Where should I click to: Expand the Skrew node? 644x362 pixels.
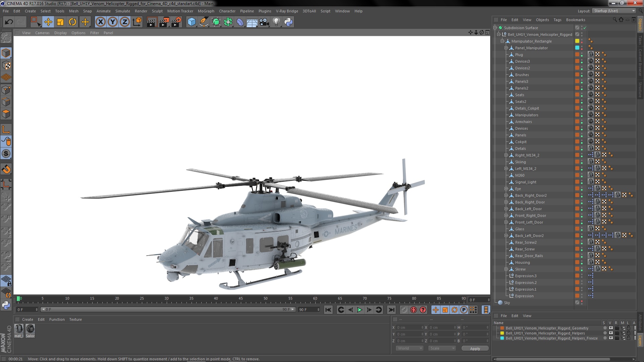(x=506, y=269)
